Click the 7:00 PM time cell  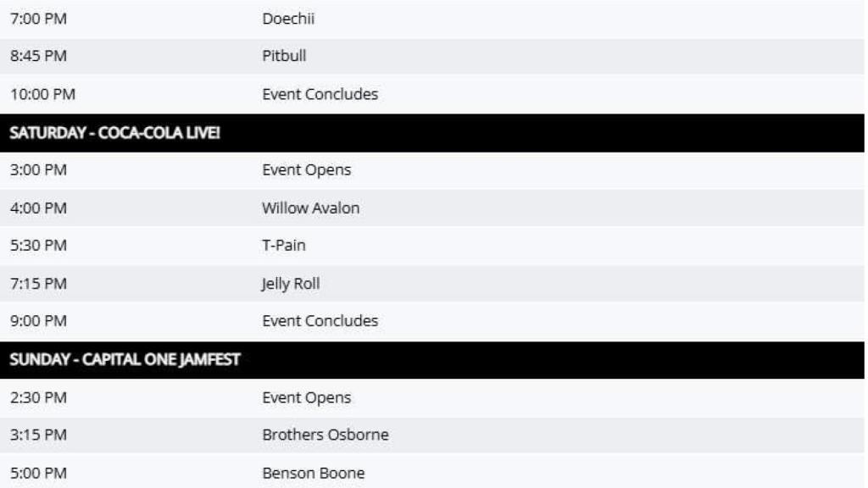(38, 19)
